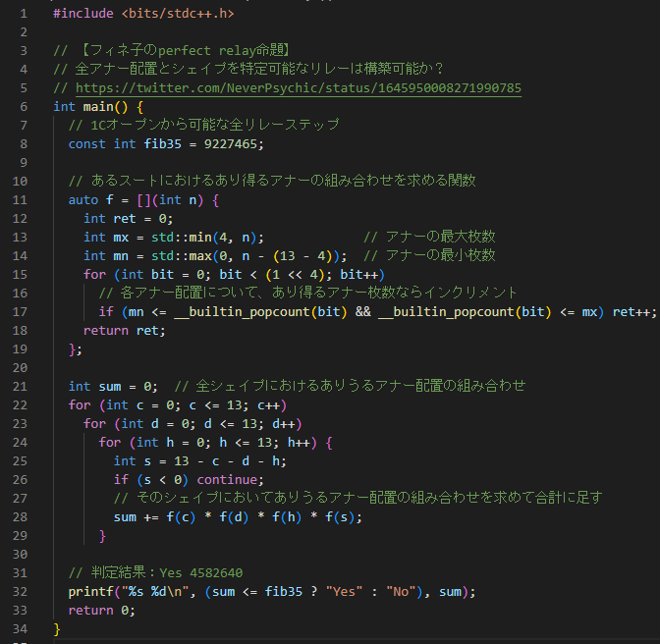660x644 pixels.
Task: Click 'int s = 13 - c - d - h;' text
Action: (200, 461)
